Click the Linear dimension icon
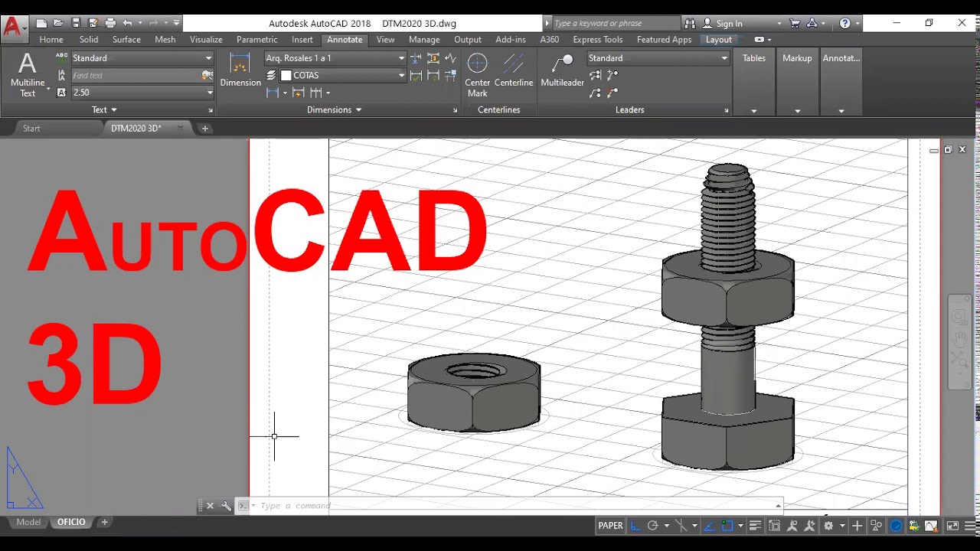 click(273, 93)
